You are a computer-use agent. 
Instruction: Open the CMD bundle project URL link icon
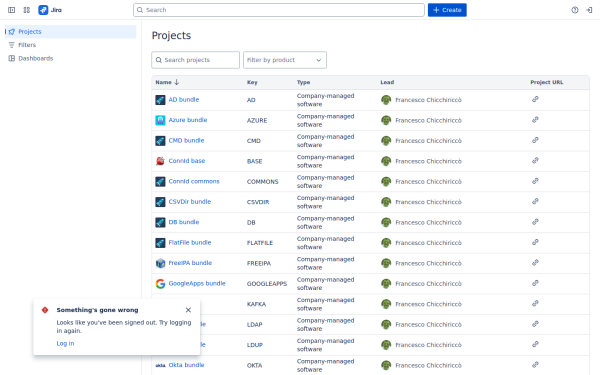click(x=535, y=140)
